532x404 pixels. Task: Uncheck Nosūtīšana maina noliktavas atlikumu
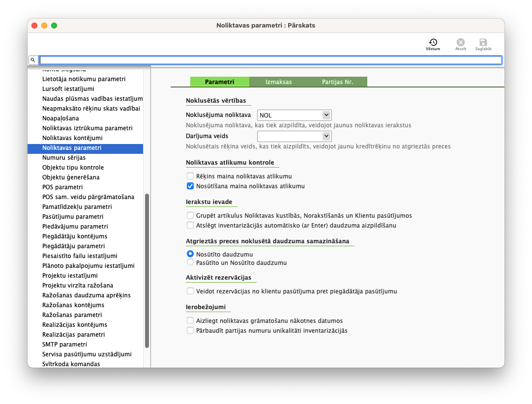(x=190, y=186)
